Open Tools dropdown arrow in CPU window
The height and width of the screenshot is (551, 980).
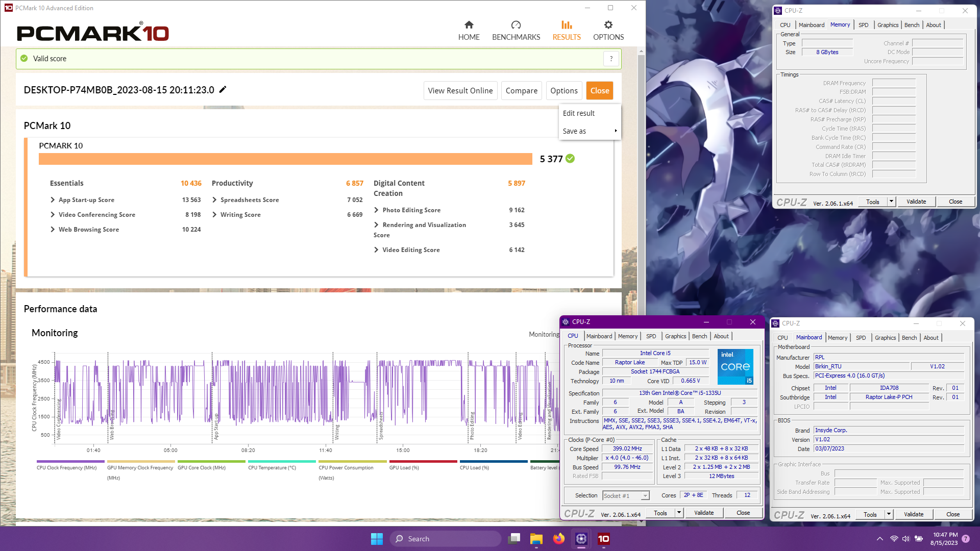point(679,513)
